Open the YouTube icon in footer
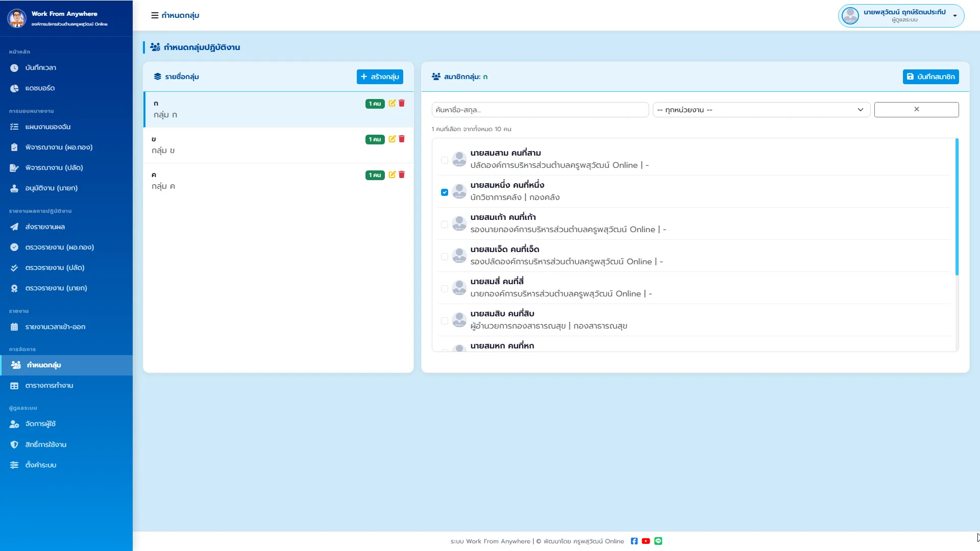The width and height of the screenshot is (980, 551). (x=646, y=541)
